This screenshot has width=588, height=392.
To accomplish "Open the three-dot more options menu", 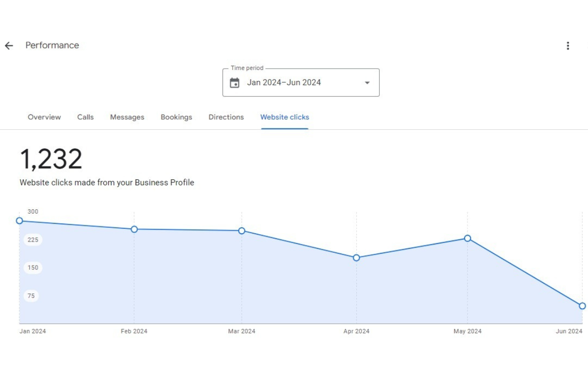I will [567, 46].
